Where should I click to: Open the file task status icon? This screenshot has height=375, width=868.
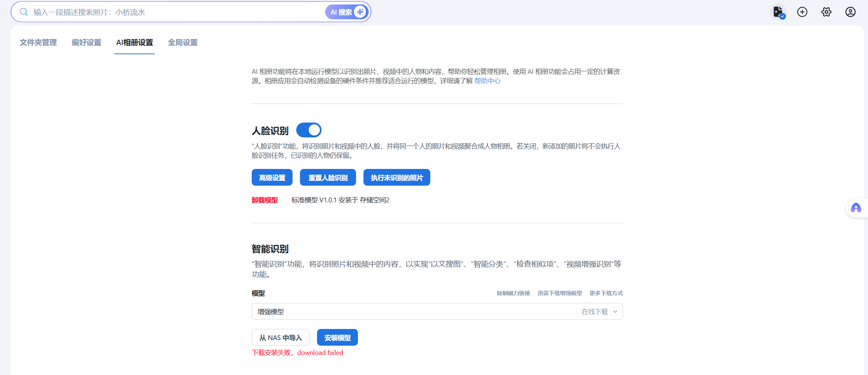click(x=778, y=12)
